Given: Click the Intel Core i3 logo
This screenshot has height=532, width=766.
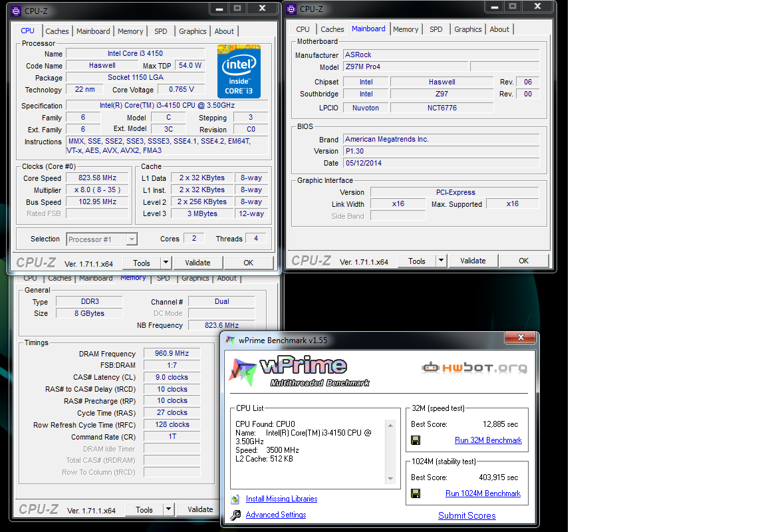Looking at the screenshot, I should click(x=239, y=71).
